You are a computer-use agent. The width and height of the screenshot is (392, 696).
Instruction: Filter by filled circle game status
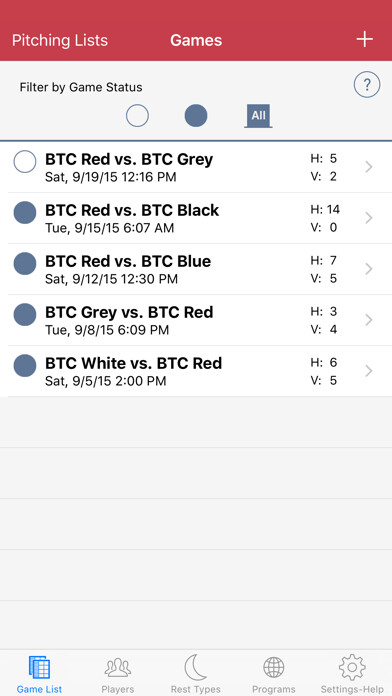(x=196, y=116)
